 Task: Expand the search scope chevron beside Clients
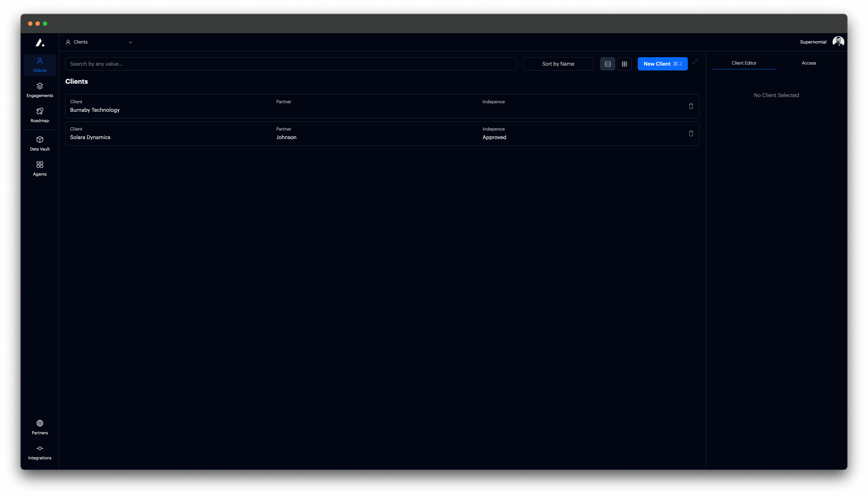tap(130, 42)
